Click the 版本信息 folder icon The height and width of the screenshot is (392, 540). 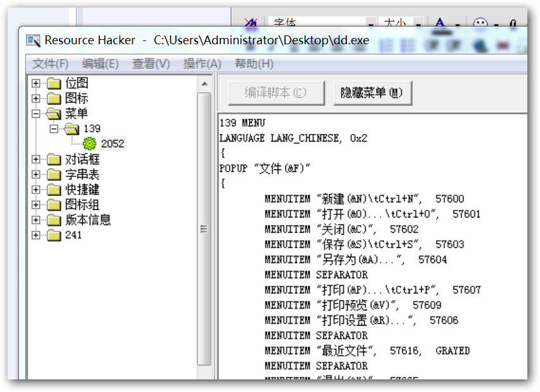point(54,220)
